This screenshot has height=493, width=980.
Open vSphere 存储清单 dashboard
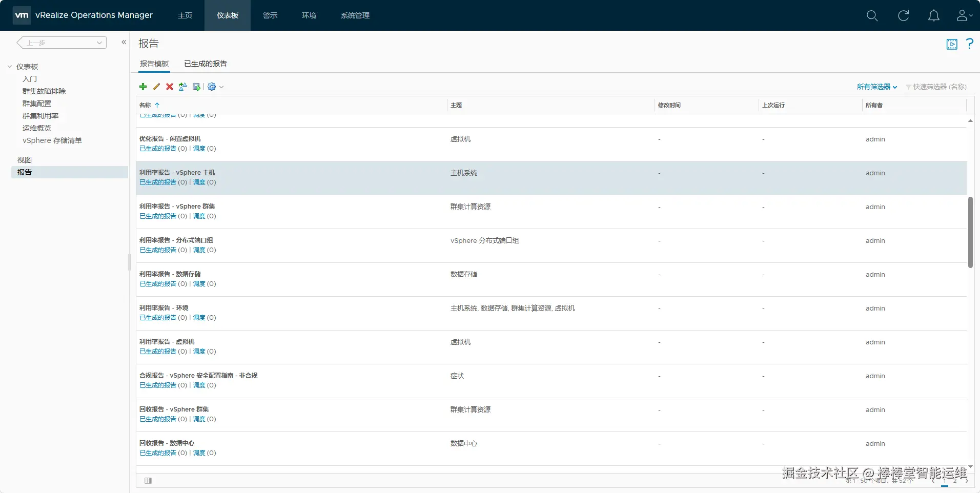pos(52,140)
